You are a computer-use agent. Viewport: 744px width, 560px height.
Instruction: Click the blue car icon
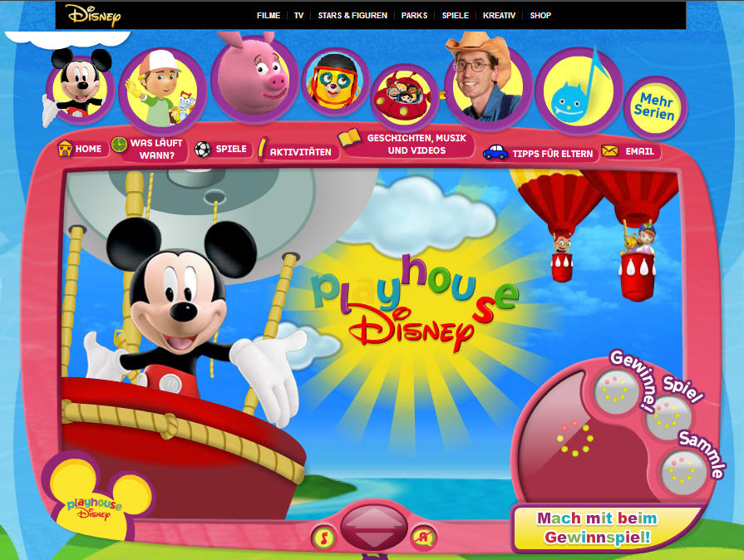(495, 152)
